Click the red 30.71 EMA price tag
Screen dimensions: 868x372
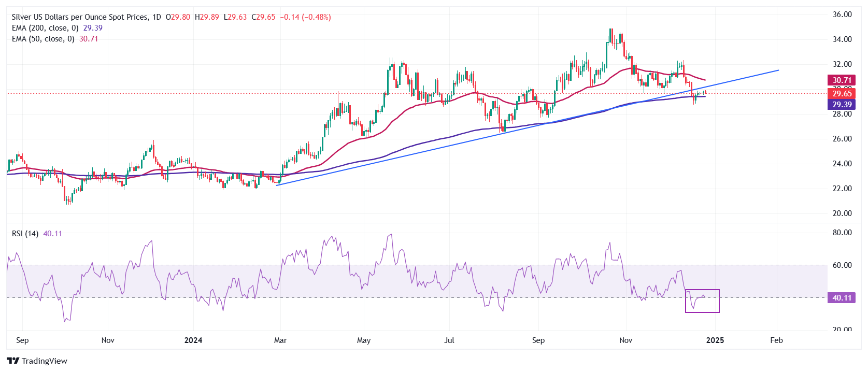coord(842,80)
